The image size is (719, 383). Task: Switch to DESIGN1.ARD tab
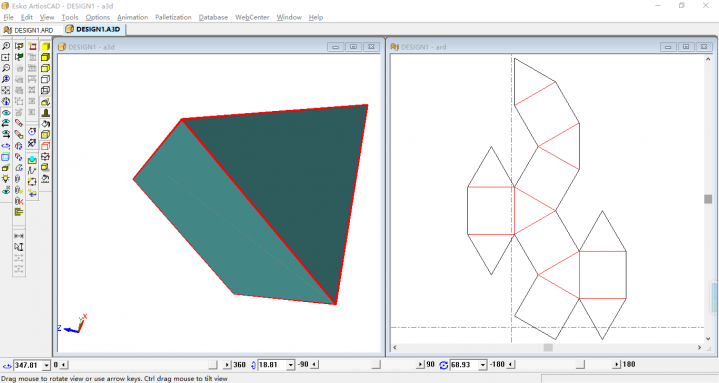pyautogui.click(x=28, y=30)
